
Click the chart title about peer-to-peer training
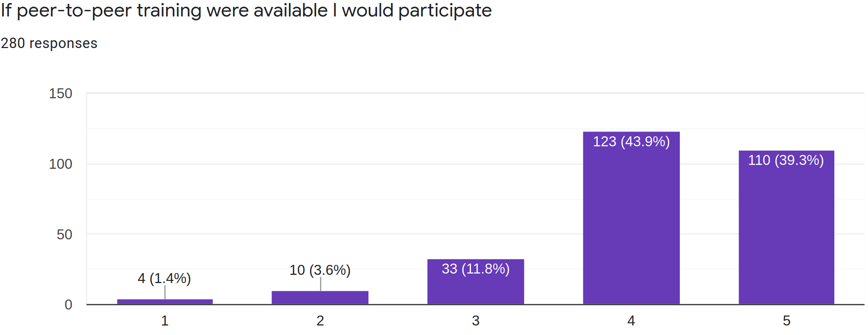click(x=246, y=10)
